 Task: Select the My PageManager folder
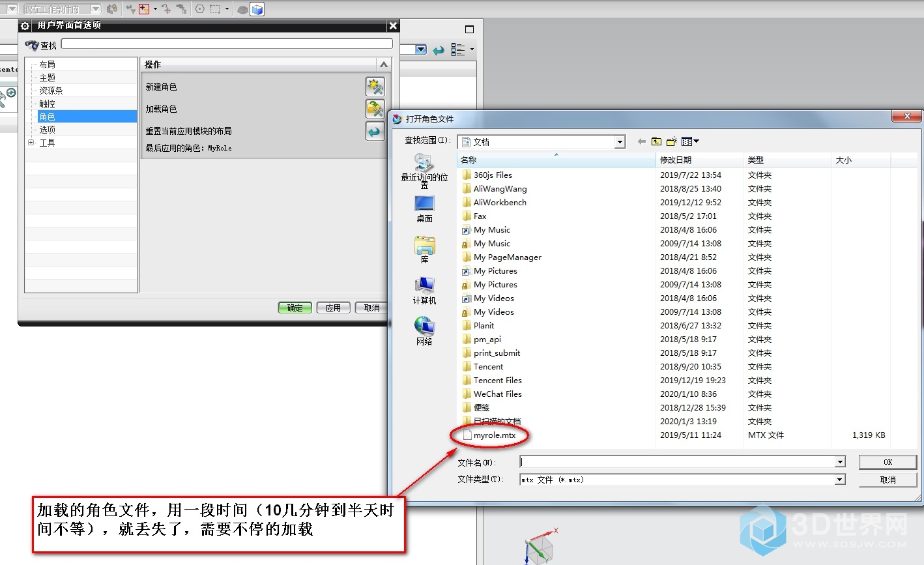click(507, 257)
